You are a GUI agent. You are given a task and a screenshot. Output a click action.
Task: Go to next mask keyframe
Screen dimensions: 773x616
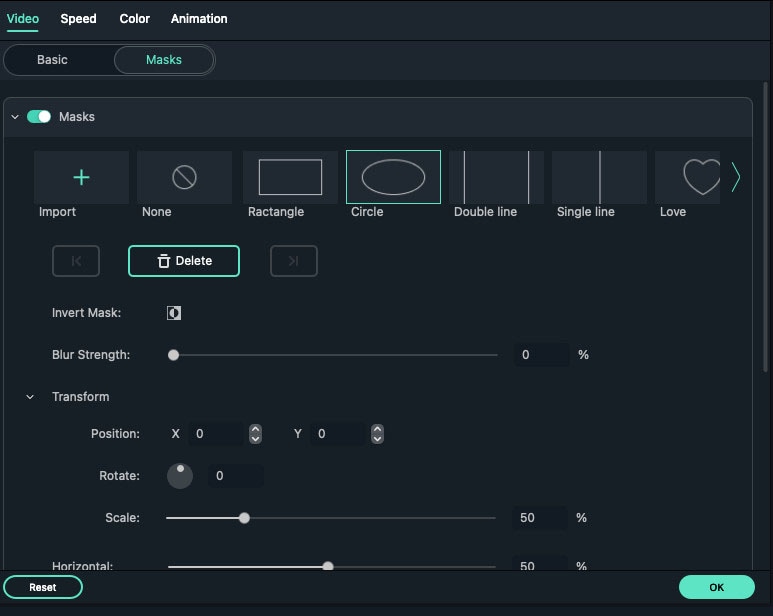click(294, 261)
